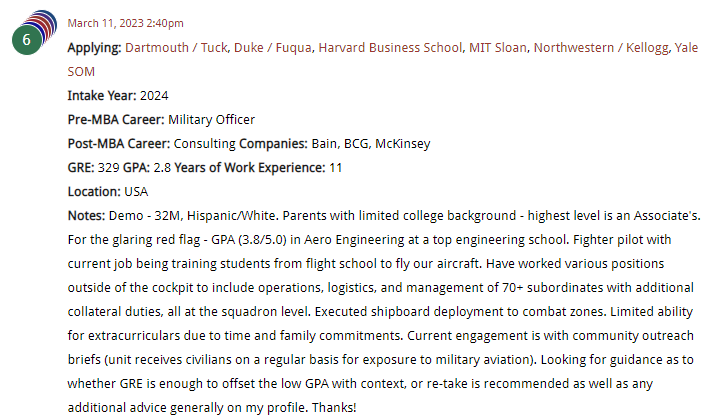Select the Military Officer career text
This screenshot has width=718, height=418.
coord(211,120)
